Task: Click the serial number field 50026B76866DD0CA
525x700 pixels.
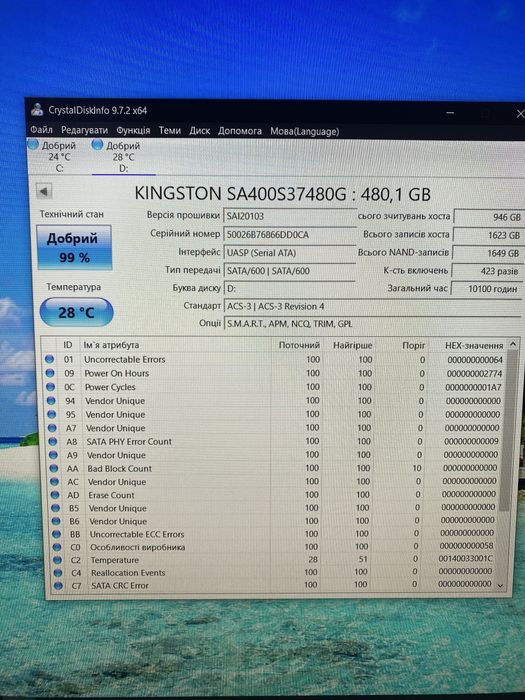Action: (289, 234)
